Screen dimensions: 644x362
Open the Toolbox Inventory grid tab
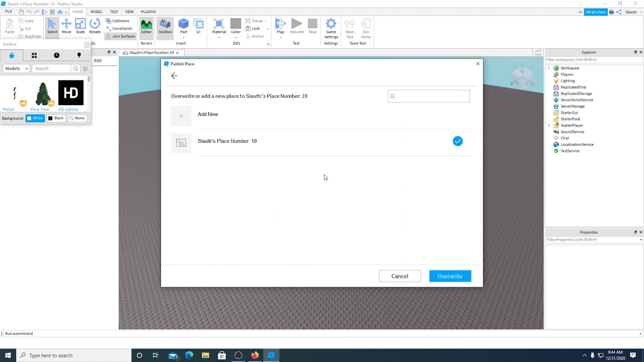click(x=34, y=55)
